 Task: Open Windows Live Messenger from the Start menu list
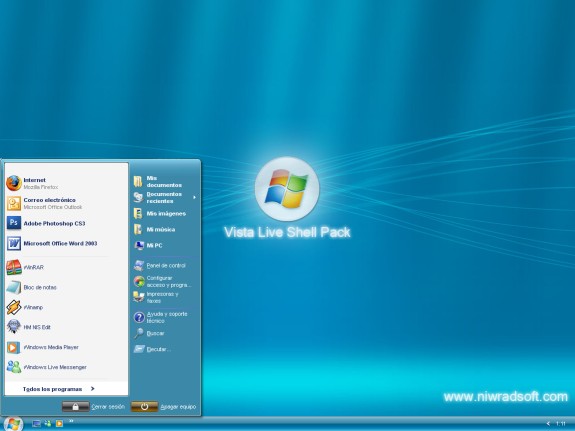click(66, 367)
